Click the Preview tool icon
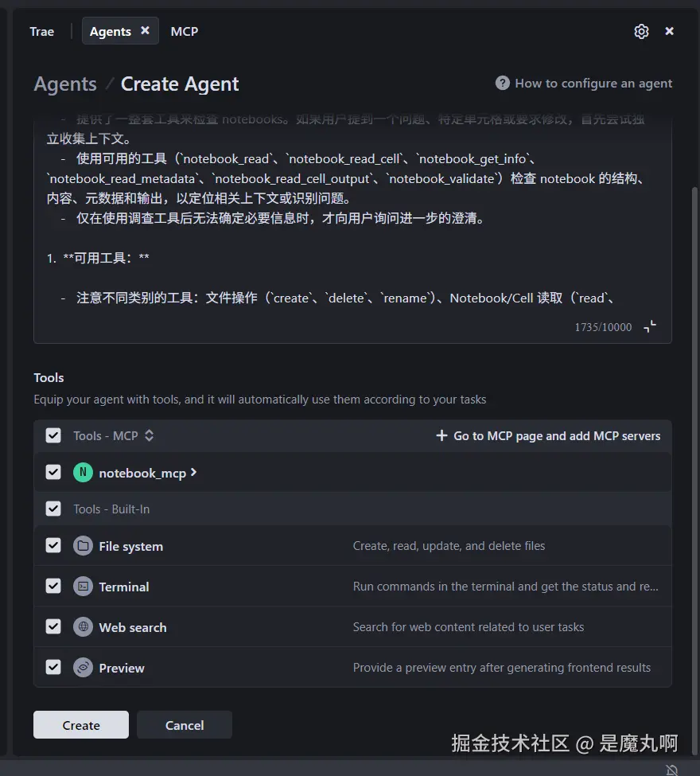This screenshot has width=700, height=776. 83,668
